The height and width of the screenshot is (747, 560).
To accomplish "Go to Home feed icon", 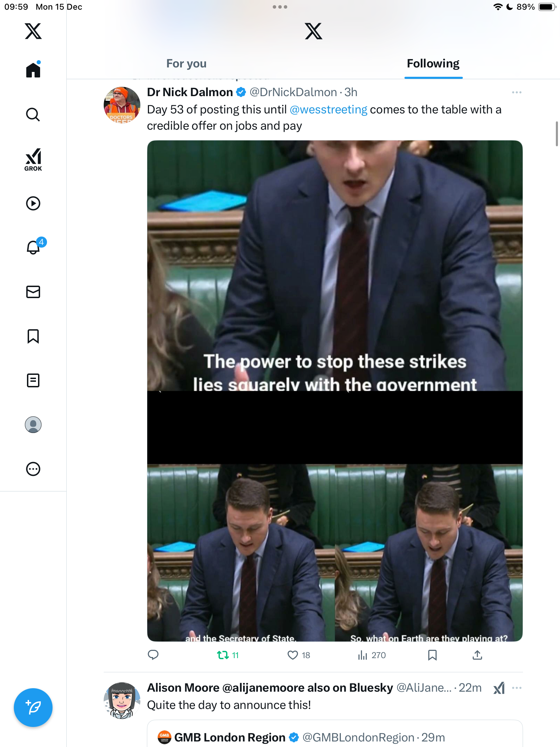I will tap(33, 70).
